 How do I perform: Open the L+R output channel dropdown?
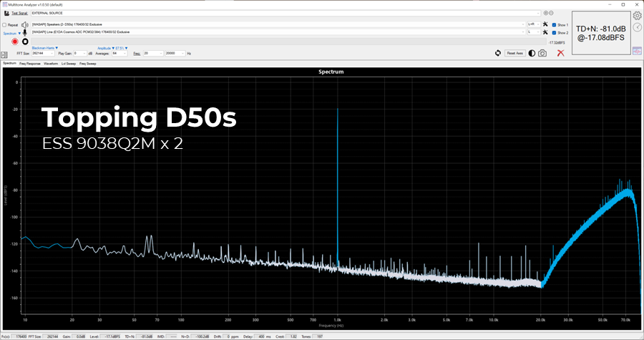pyautogui.click(x=534, y=24)
